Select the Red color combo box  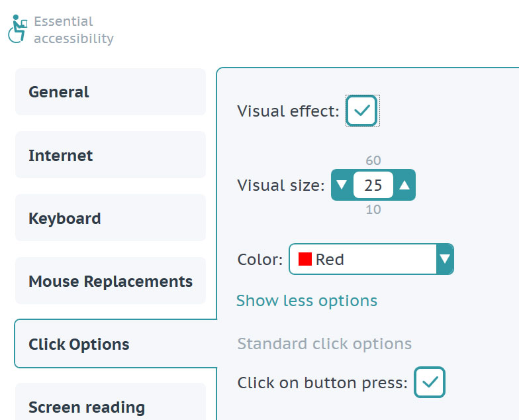click(371, 259)
